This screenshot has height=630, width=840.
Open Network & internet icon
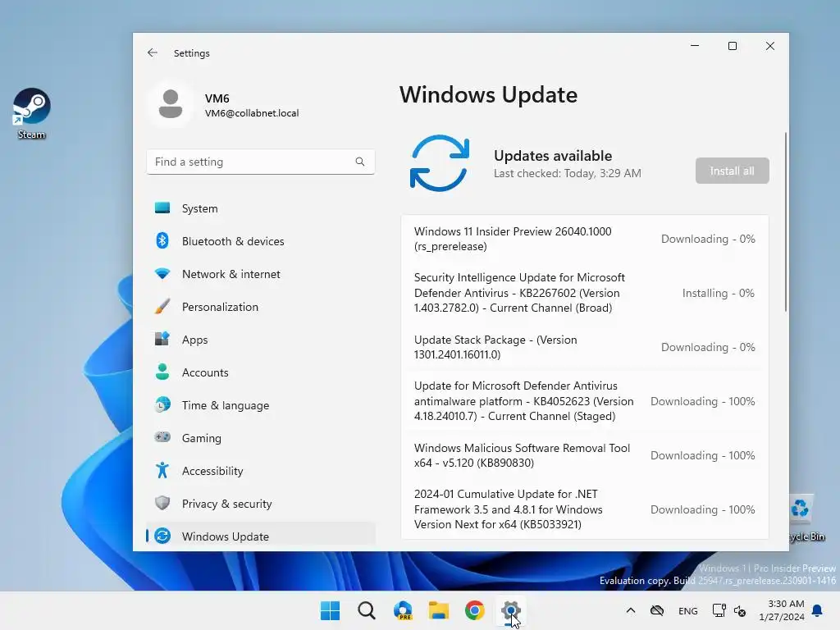(162, 274)
